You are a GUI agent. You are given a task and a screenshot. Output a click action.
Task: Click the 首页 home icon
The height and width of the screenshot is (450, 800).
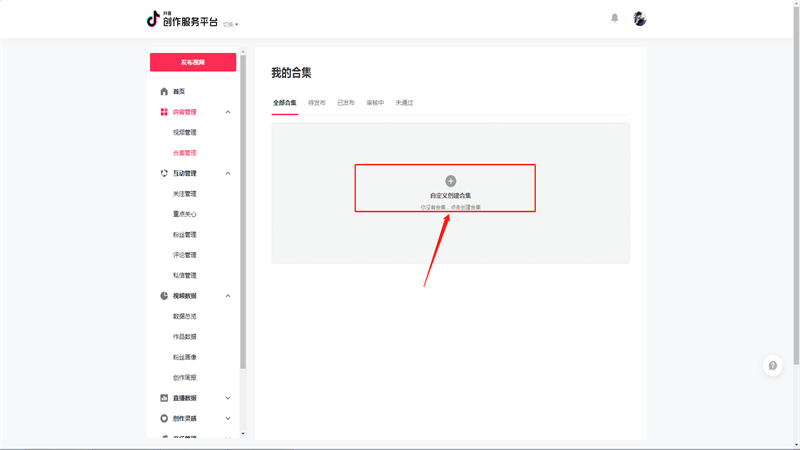point(164,91)
